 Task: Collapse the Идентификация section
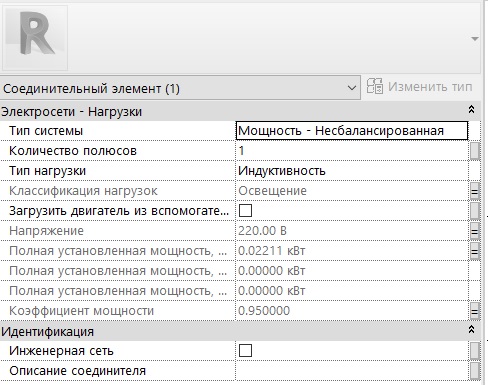471,329
